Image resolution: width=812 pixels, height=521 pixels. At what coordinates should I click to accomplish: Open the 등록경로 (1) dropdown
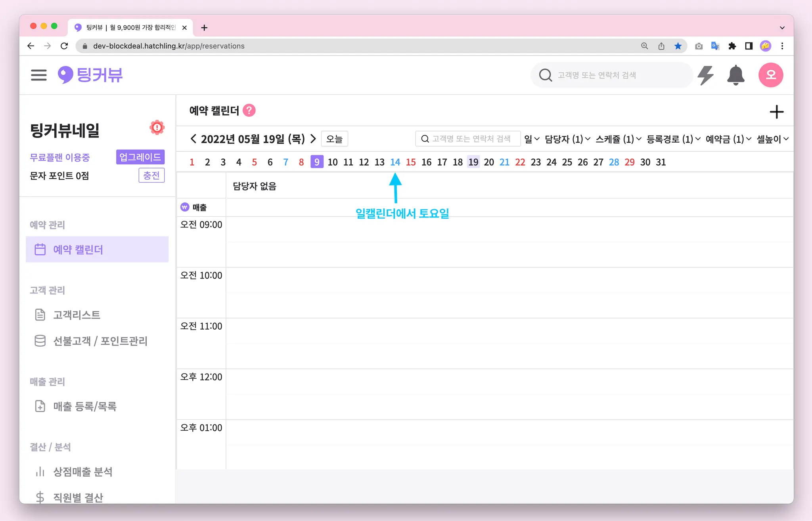pyautogui.click(x=673, y=139)
